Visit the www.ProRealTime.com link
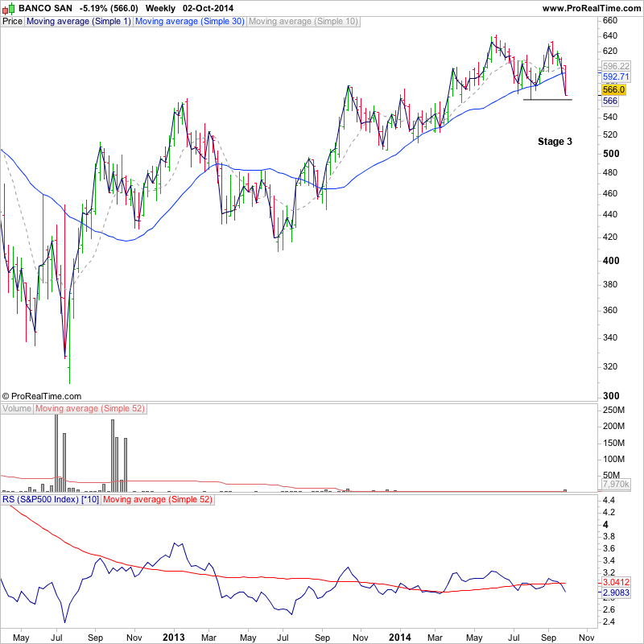This screenshot has width=644, height=644. coord(592,8)
